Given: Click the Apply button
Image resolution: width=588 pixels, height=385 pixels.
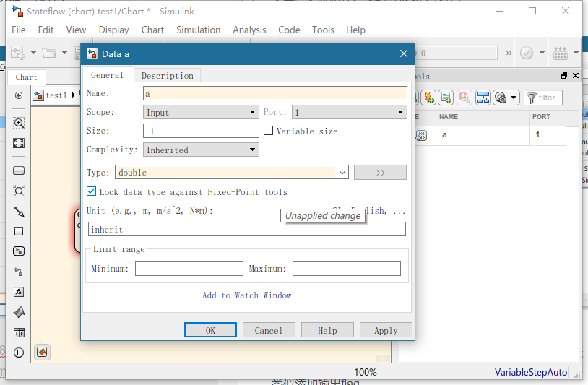Looking at the screenshot, I should (x=386, y=330).
